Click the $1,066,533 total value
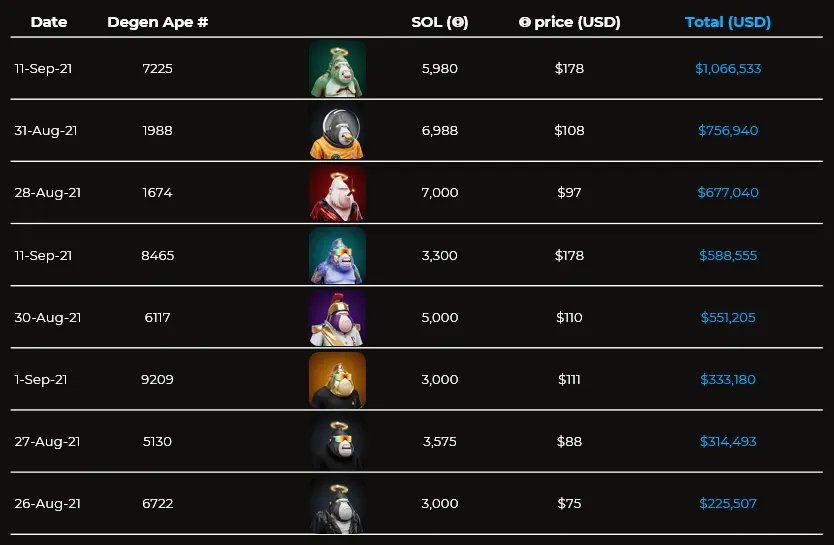This screenshot has width=834, height=545. pos(728,69)
